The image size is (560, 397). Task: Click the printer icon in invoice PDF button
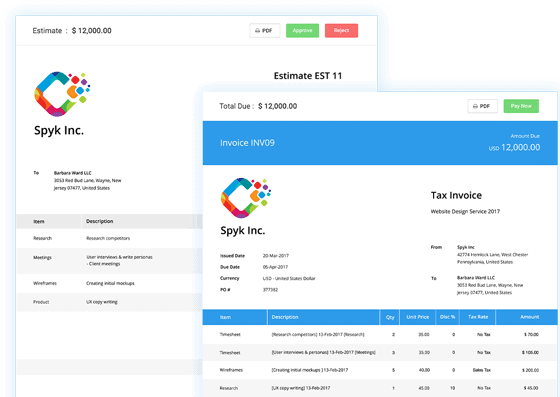click(x=475, y=106)
